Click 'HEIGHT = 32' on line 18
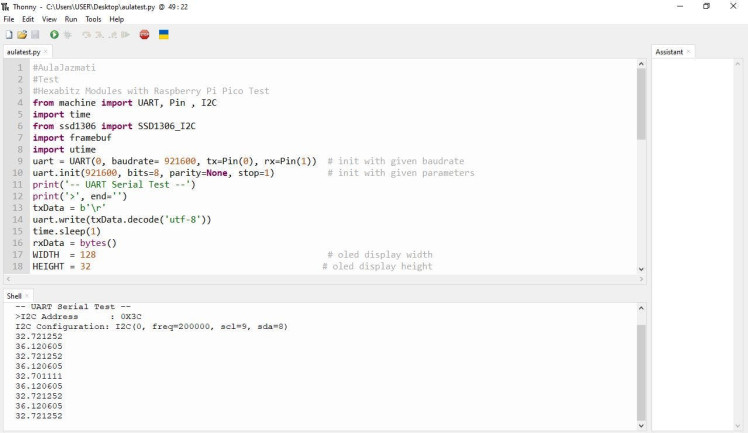Screen dimensions: 748x433 pos(62,267)
